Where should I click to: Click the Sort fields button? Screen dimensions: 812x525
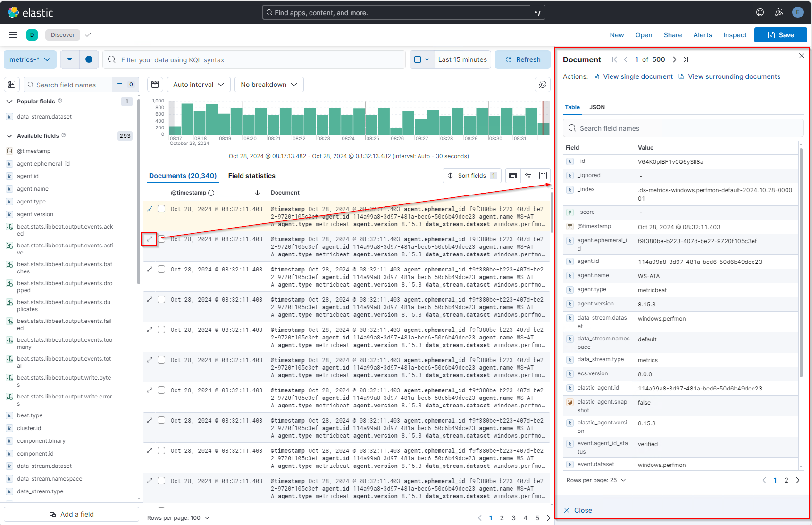[x=471, y=176]
